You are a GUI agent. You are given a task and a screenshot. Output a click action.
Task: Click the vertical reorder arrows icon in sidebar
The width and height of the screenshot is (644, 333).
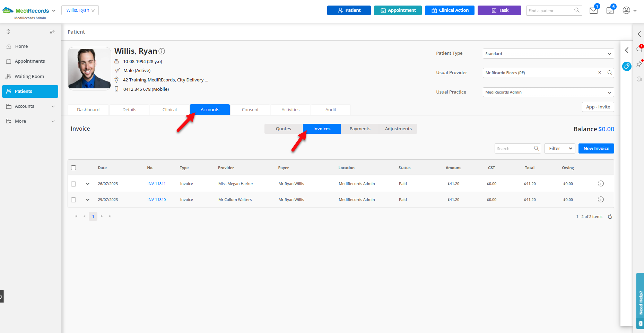click(8, 32)
